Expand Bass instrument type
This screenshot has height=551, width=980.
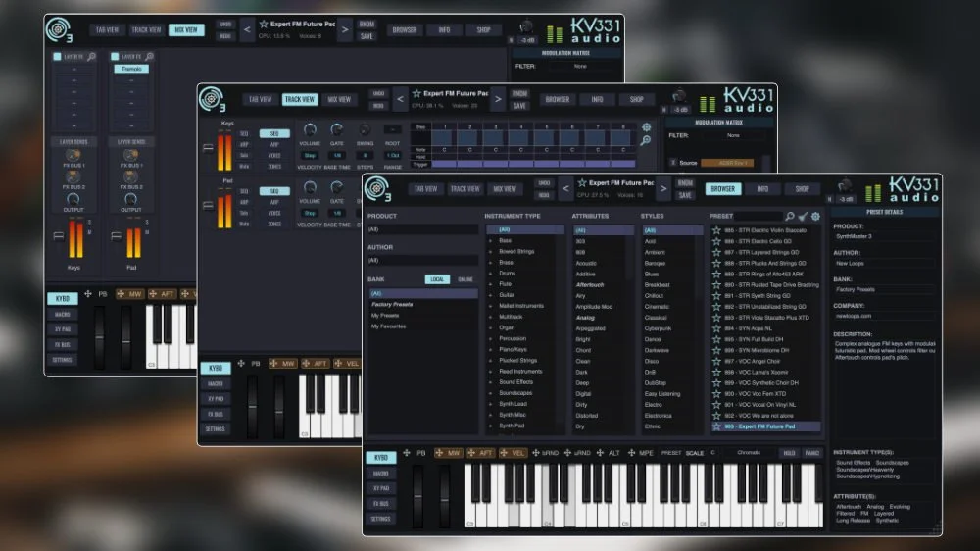[491, 241]
